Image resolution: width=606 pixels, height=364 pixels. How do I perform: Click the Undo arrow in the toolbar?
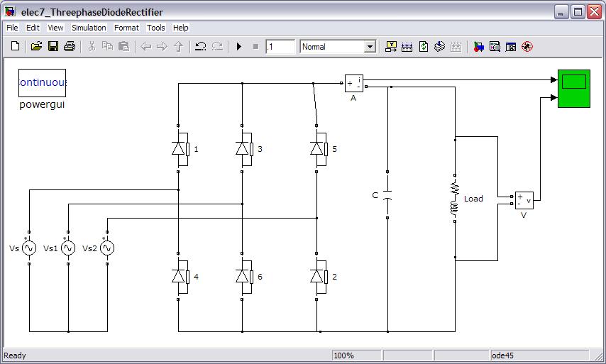click(200, 47)
